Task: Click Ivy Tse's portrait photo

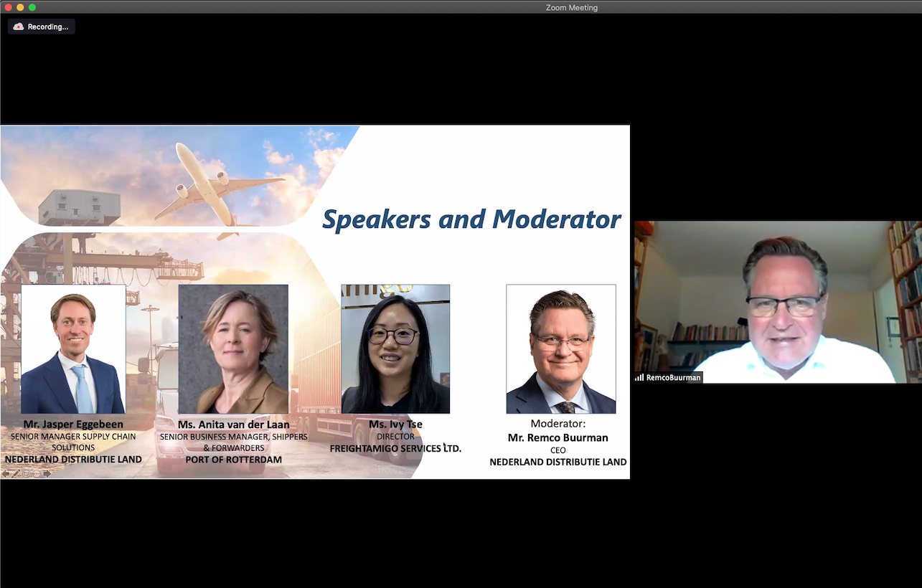Action: coord(395,349)
